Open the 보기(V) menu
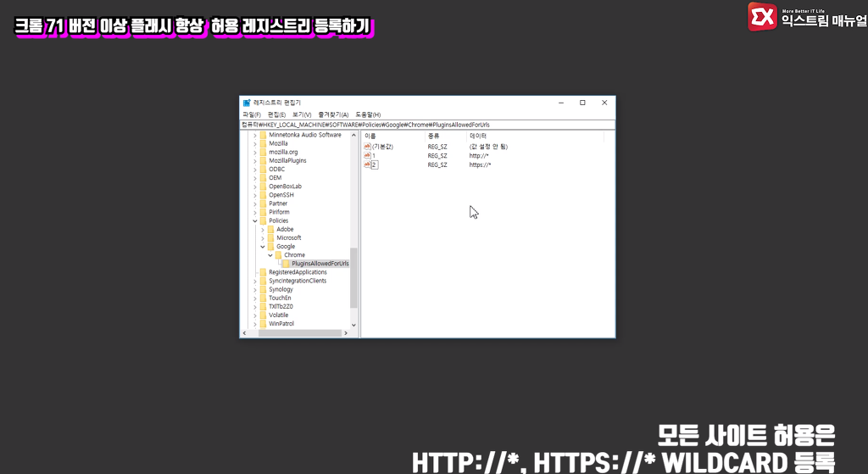868x474 pixels. pos(302,114)
